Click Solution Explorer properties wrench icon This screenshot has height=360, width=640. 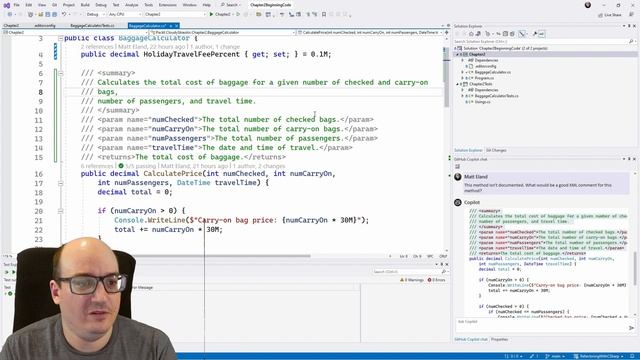coord(535,34)
